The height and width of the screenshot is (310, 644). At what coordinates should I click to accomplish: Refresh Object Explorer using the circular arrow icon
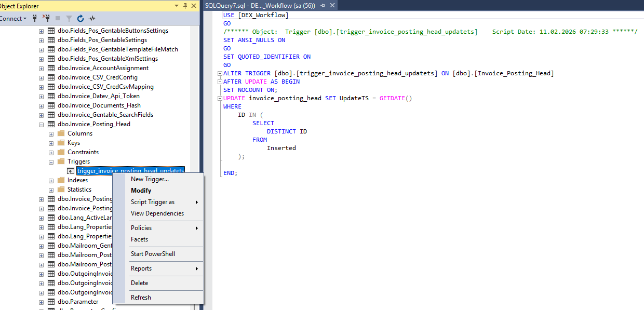coord(81,19)
